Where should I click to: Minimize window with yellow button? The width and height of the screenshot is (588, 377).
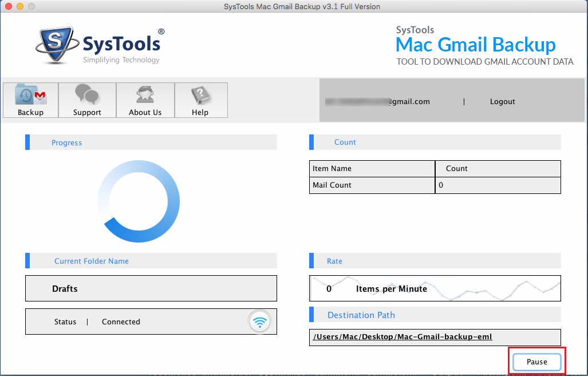coord(20,6)
